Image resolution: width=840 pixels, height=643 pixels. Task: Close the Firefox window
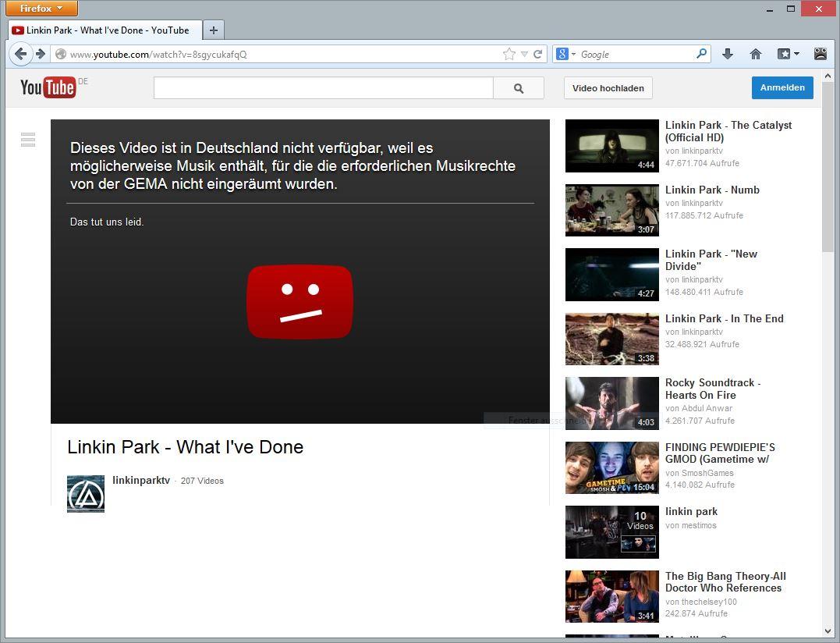pos(819,9)
